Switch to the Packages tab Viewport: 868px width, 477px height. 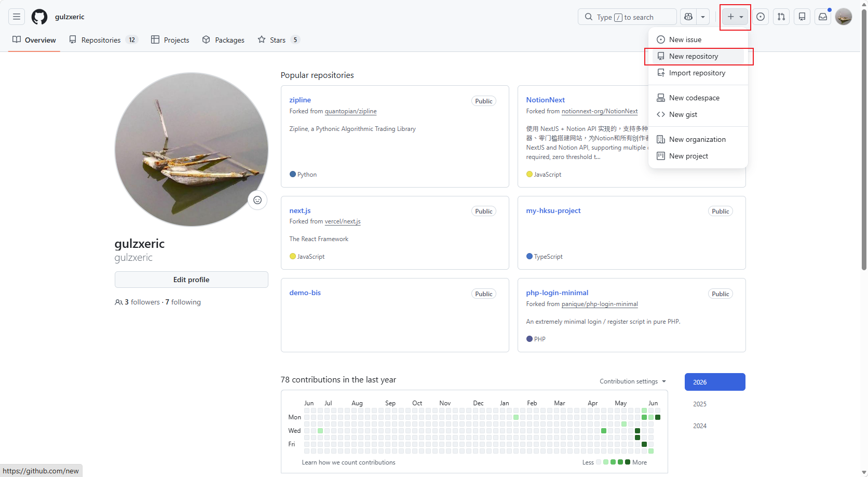tap(223, 40)
